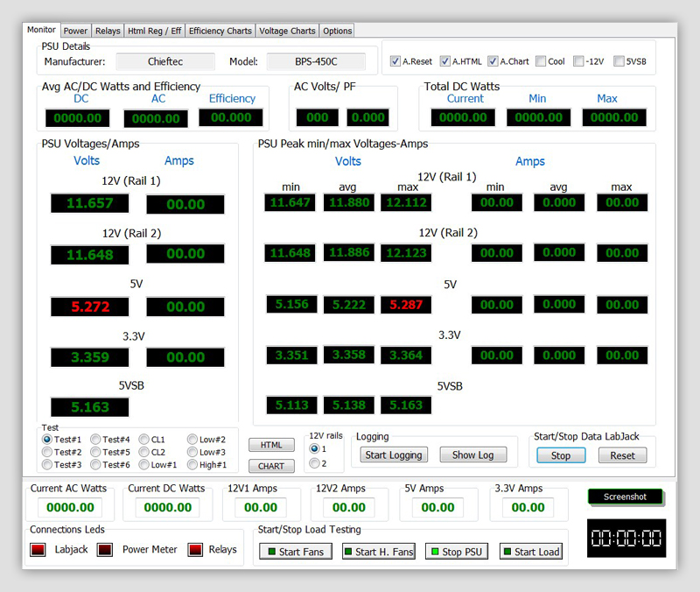Viewport: 700px width, 592px height.
Task: Select Test#2 radio button
Action: tap(47, 452)
